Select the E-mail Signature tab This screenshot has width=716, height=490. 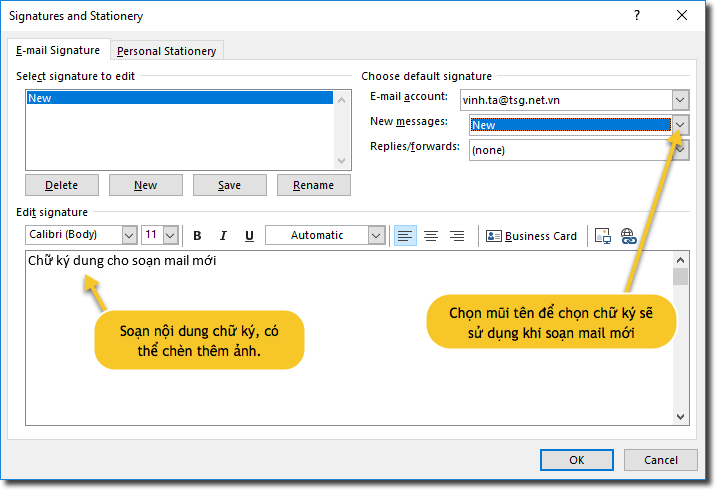57,50
